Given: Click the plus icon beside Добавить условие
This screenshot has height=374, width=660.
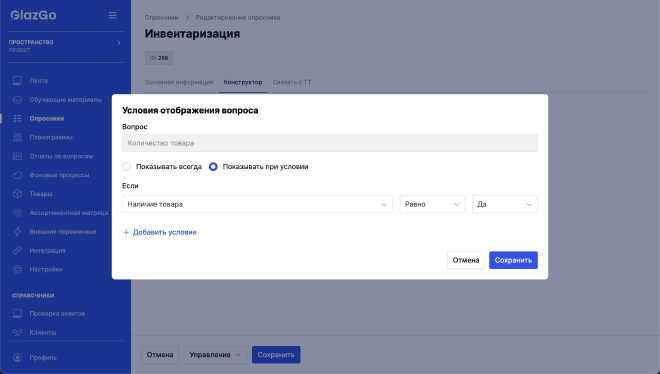Looking at the screenshot, I should 126,232.
